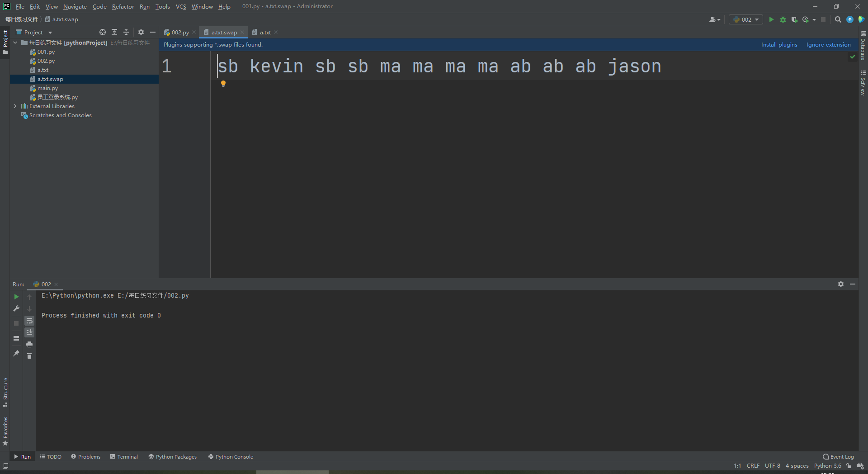Click line:column 1:1 indicator
The height and width of the screenshot is (474, 868).
point(737,466)
